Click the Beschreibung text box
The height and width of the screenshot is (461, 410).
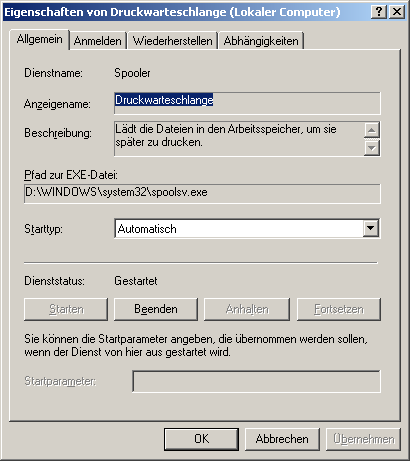[239, 139]
